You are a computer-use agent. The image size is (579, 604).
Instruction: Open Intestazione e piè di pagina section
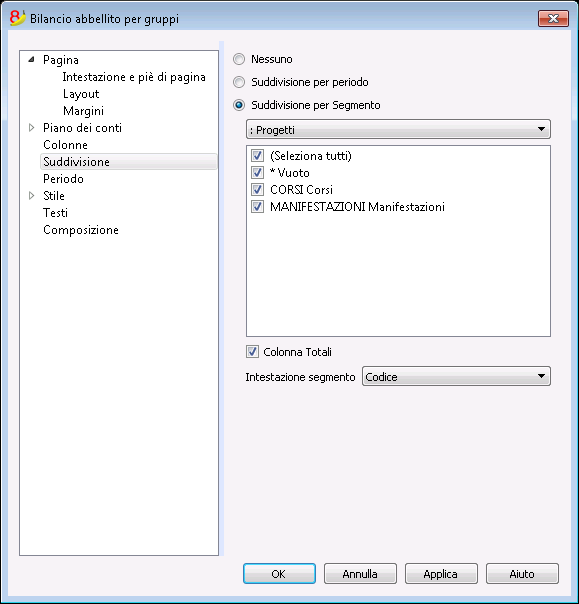pos(134,77)
